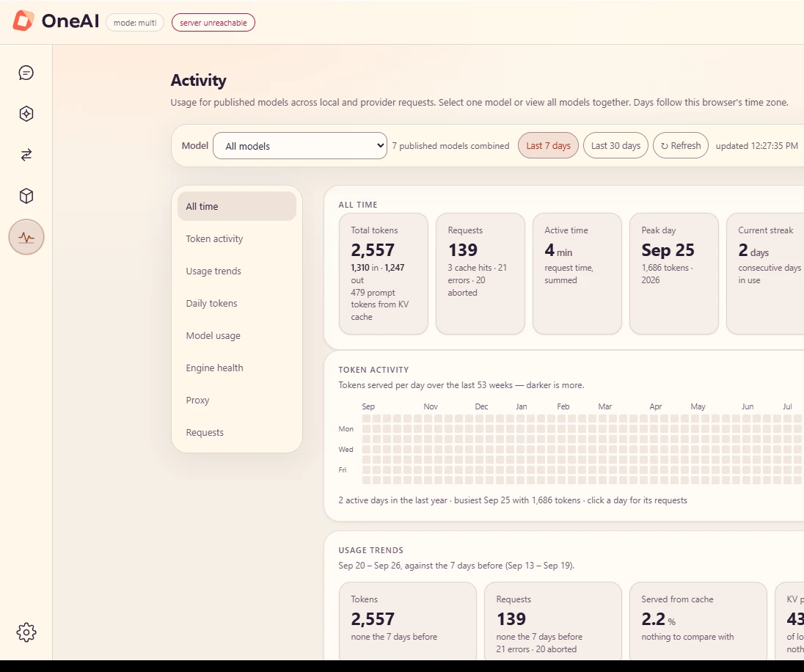This screenshot has width=804, height=672.
Task: Click the Peak day Sep 25 card
Action: [x=674, y=274]
